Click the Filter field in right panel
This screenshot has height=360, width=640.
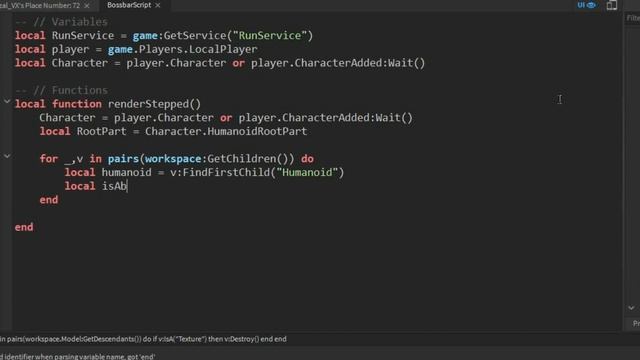point(633,18)
